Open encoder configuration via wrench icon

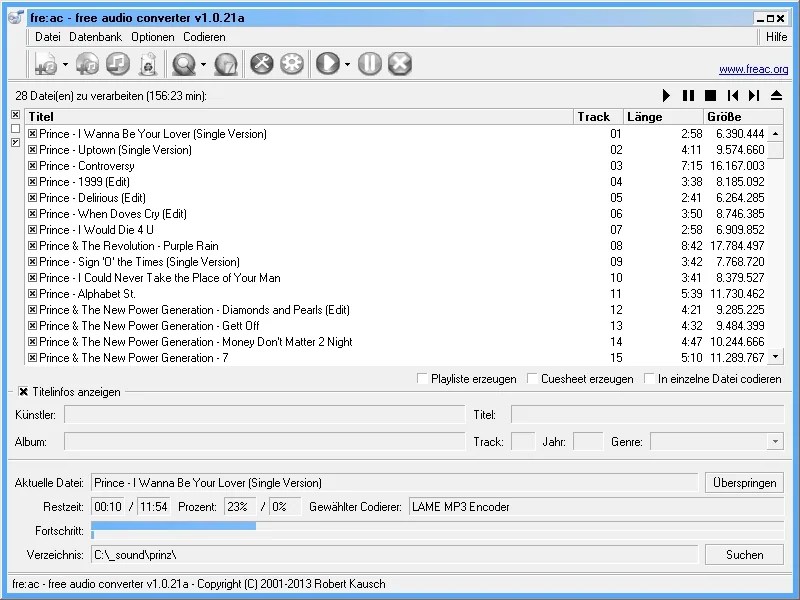coord(262,63)
